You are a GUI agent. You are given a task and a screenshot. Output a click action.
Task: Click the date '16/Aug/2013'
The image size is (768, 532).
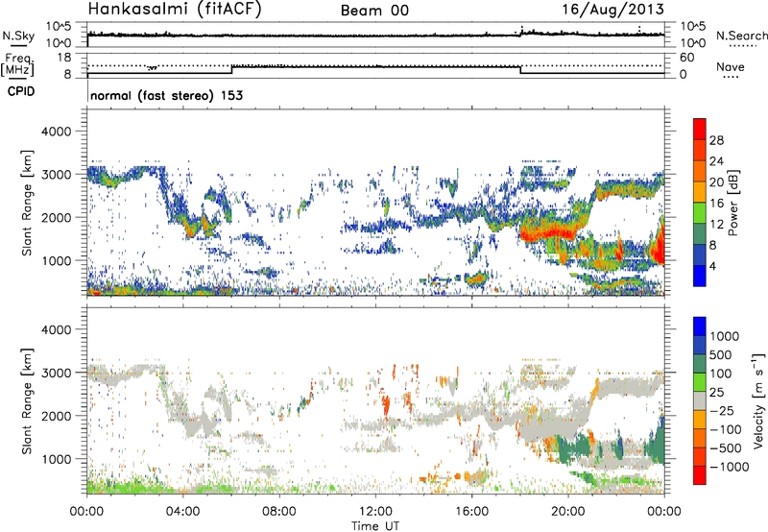click(x=612, y=9)
